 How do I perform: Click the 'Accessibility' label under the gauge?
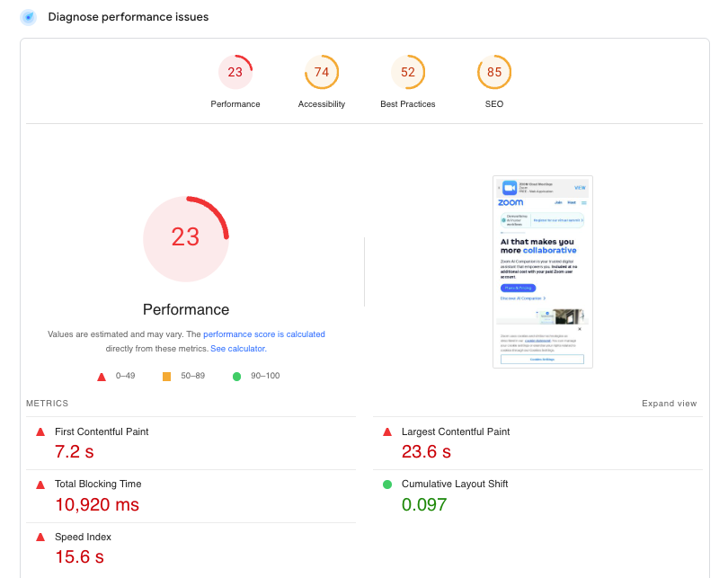(x=322, y=104)
